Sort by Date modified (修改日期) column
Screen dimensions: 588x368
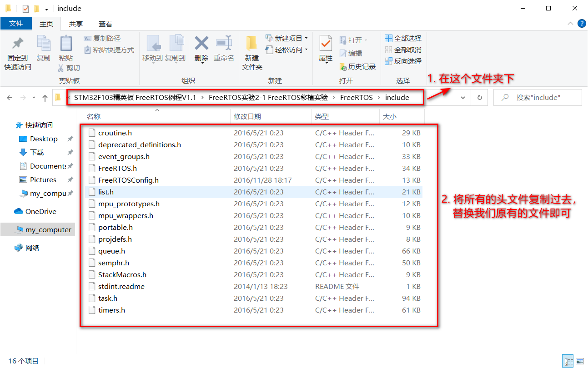point(271,117)
